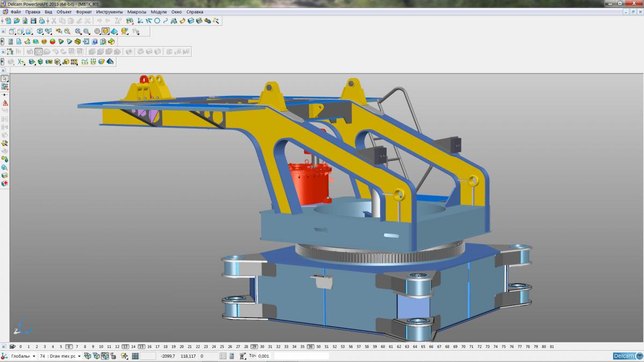The height and width of the screenshot is (362, 644).
Task: Click the status bar calculator icon
Action: pos(231,356)
